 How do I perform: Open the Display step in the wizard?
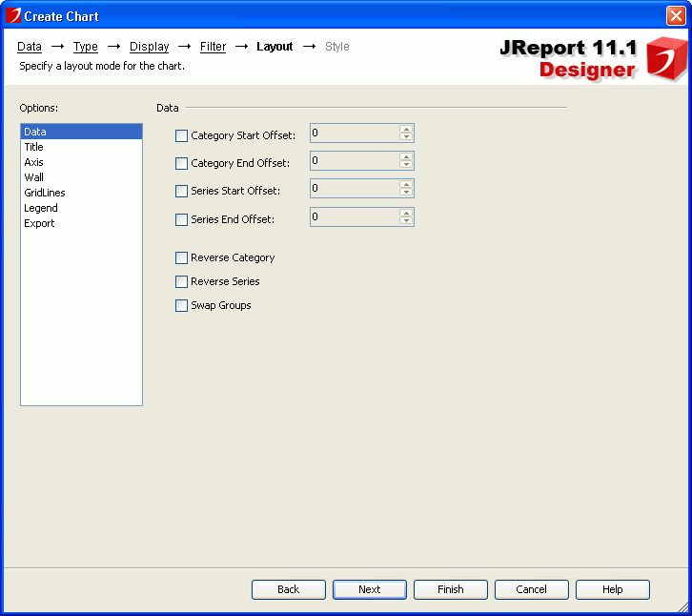pos(150,47)
